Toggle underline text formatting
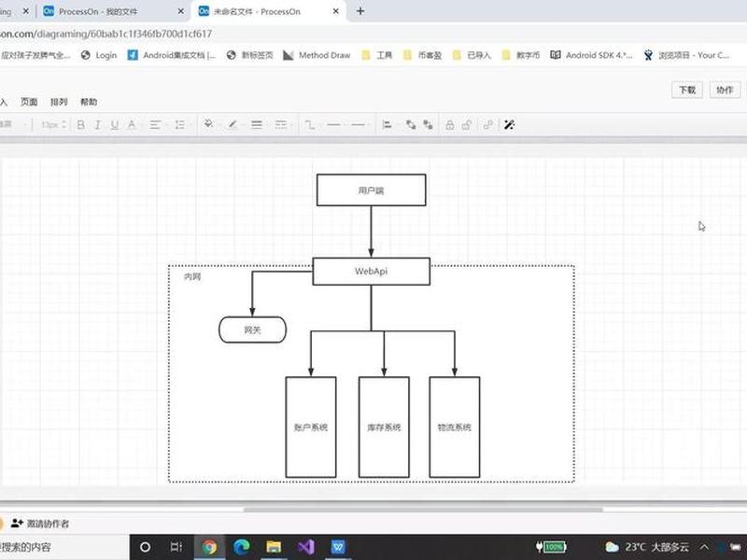 [x=114, y=125]
